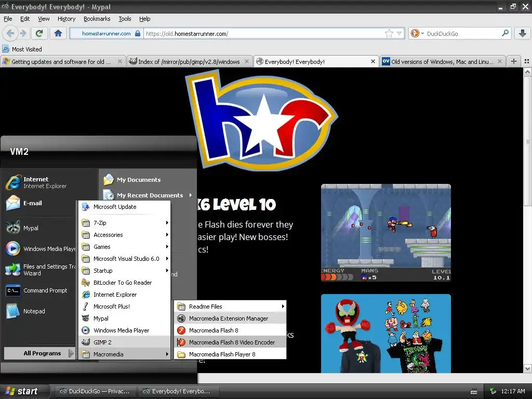Open the File menu

(8, 19)
